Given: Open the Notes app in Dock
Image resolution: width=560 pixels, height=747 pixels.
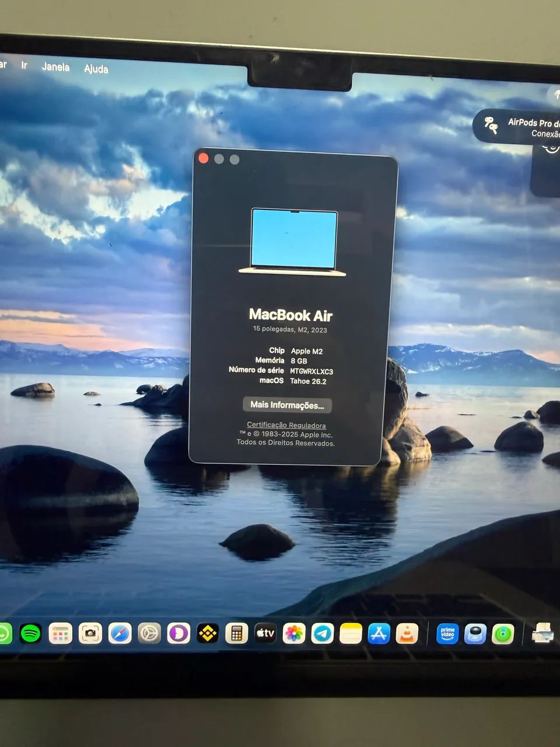Looking at the screenshot, I should 351,633.
